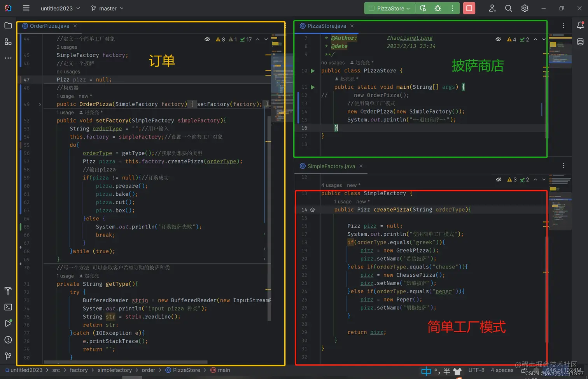Go to previous problem in OrderPizza editor
588x379 pixels.
click(258, 39)
